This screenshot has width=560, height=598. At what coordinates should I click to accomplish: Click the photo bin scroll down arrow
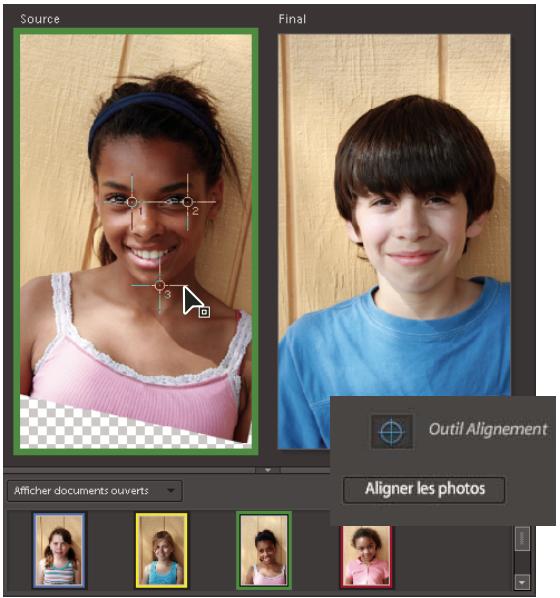click(522, 582)
